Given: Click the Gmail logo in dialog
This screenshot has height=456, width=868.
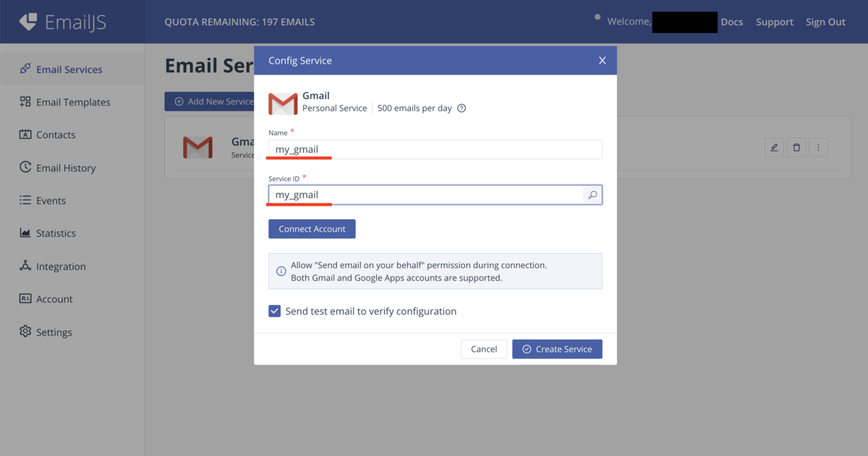Looking at the screenshot, I should point(283,104).
